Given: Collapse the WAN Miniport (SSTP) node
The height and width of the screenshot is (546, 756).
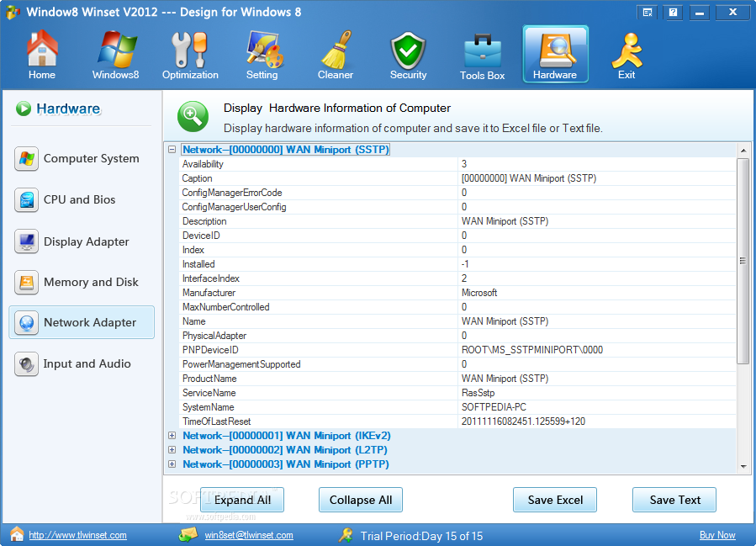Looking at the screenshot, I should coord(172,150).
